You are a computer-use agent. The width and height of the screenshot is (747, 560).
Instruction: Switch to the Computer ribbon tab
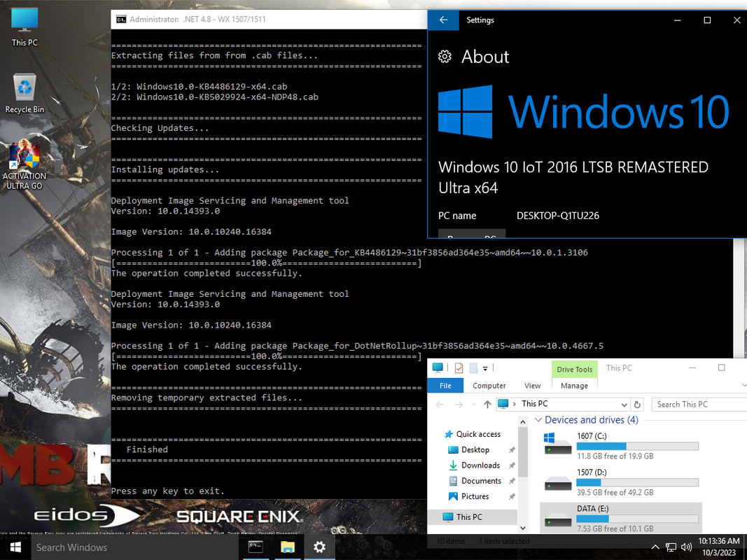[489, 386]
